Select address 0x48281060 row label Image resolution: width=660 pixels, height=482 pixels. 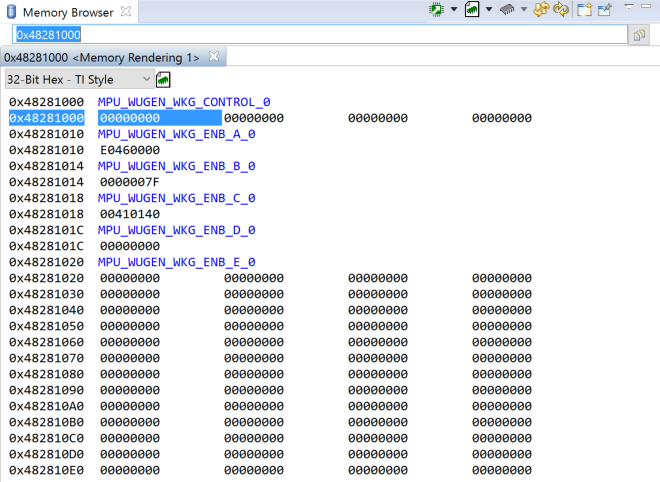tap(46, 342)
